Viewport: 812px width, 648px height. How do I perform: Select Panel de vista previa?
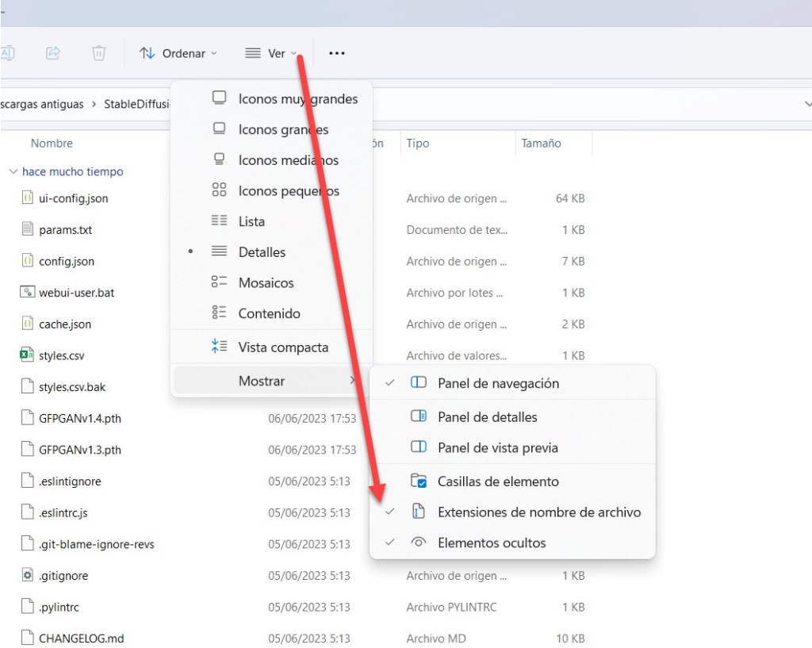497,448
